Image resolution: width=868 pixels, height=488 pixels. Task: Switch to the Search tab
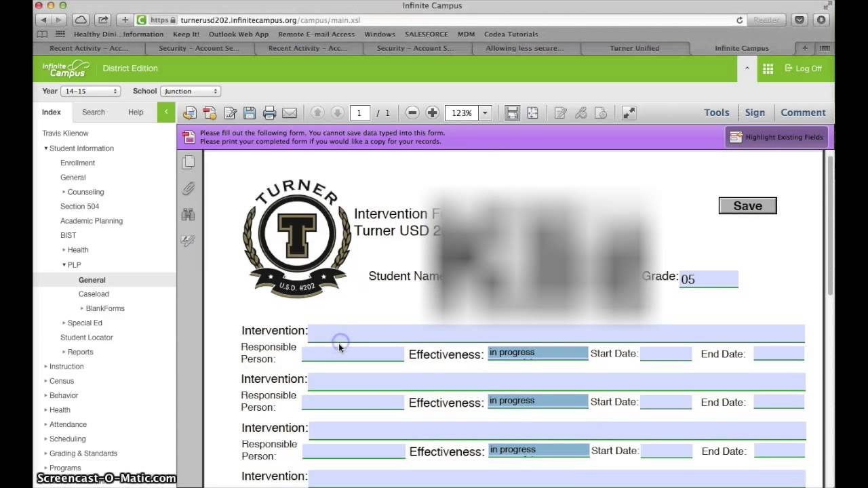(94, 112)
